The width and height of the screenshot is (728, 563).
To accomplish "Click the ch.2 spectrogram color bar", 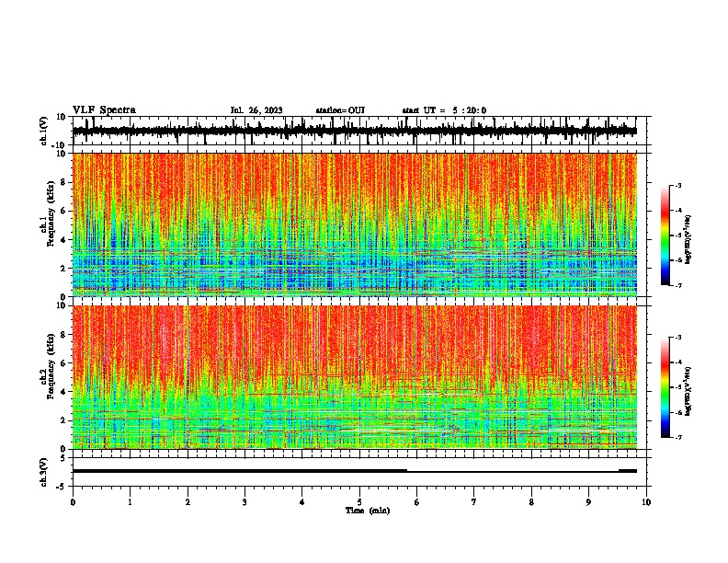I will pyautogui.click(x=665, y=387).
